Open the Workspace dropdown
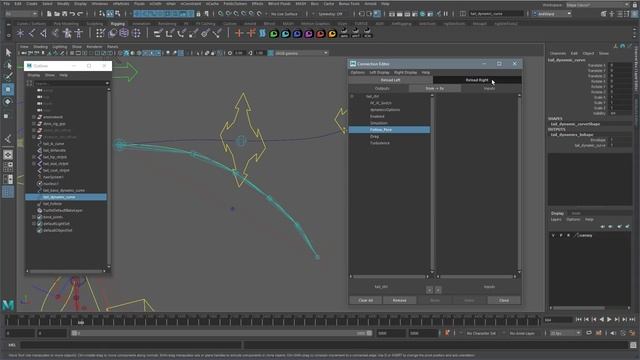The width and height of the screenshot is (640, 360). tap(598, 5)
